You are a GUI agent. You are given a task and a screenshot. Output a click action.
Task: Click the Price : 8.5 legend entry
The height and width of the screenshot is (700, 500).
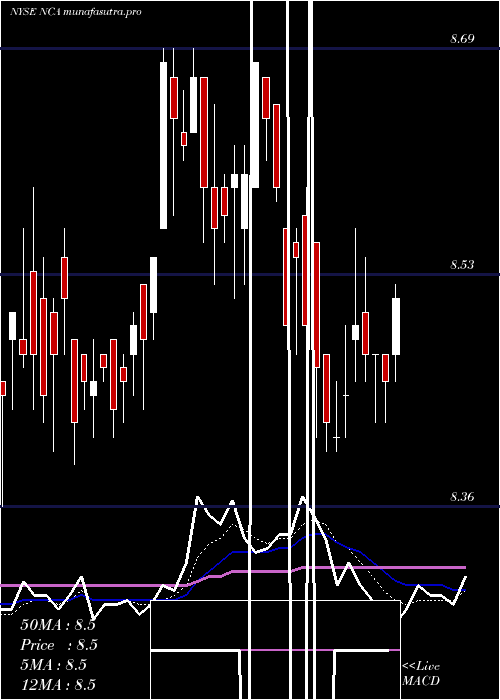click(x=58, y=645)
